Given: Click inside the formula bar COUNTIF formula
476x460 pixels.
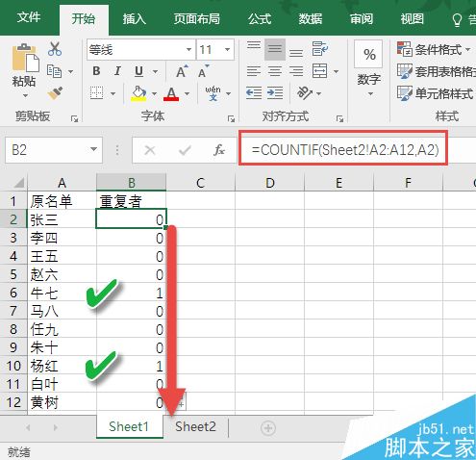Looking at the screenshot, I should 345,150.
